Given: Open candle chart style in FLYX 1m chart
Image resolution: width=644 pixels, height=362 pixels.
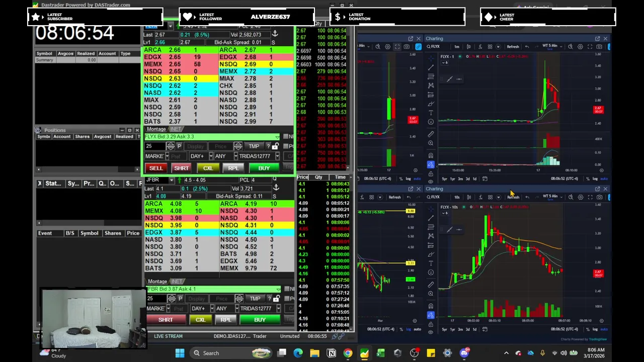Looking at the screenshot, I should tap(468, 47).
